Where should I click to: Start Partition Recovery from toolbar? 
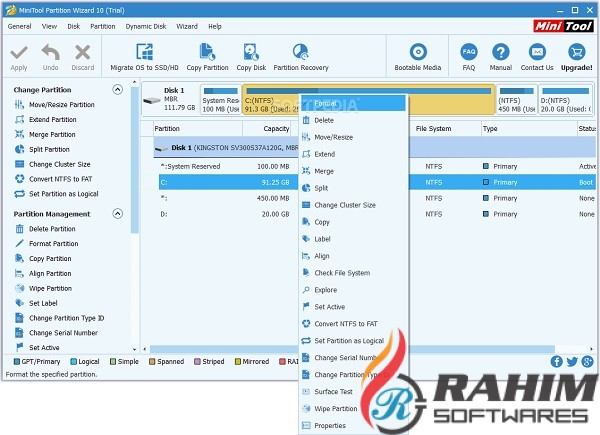click(x=301, y=57)
